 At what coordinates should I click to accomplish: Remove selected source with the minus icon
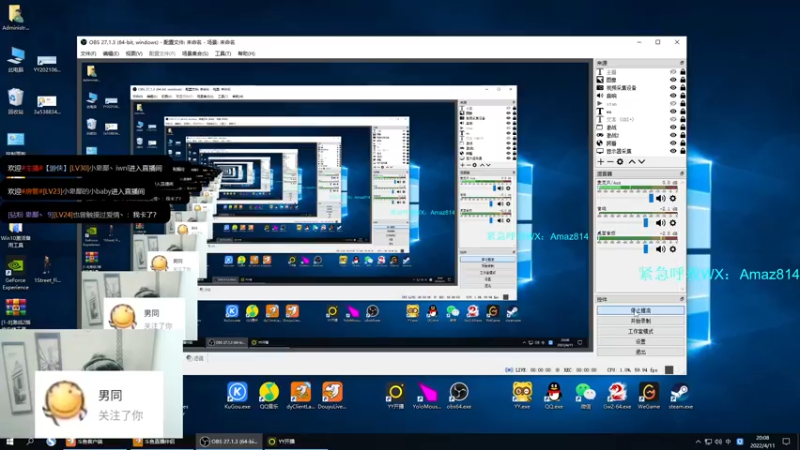(610, 162)
